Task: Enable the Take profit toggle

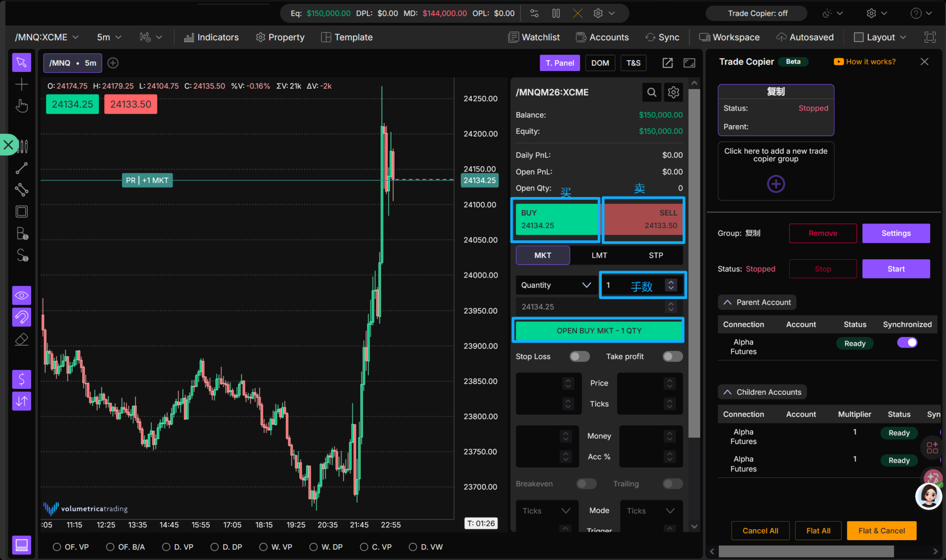Action: (x=672, y=356)
